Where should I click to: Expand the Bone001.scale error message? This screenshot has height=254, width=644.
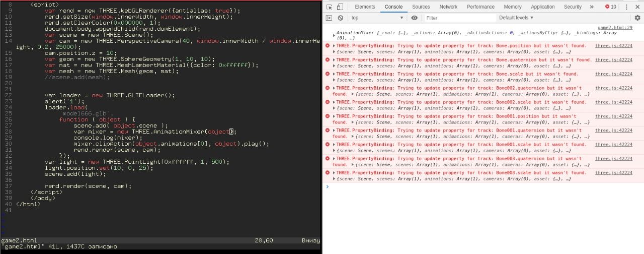(x=334, y=145)
